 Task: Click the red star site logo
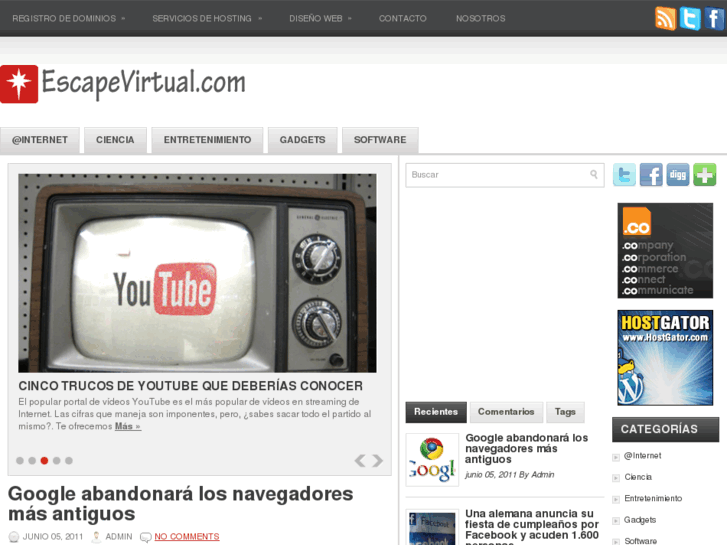point(19,84)
